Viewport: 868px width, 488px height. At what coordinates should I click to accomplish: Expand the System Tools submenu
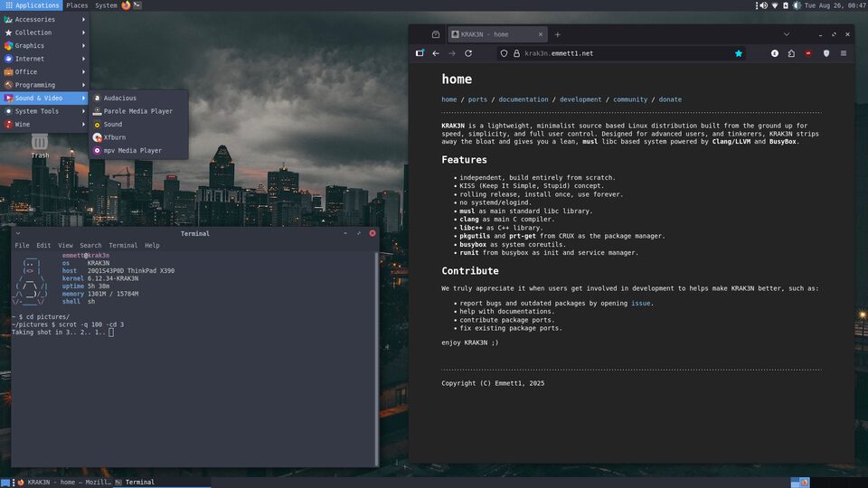(x=45, y=111)
